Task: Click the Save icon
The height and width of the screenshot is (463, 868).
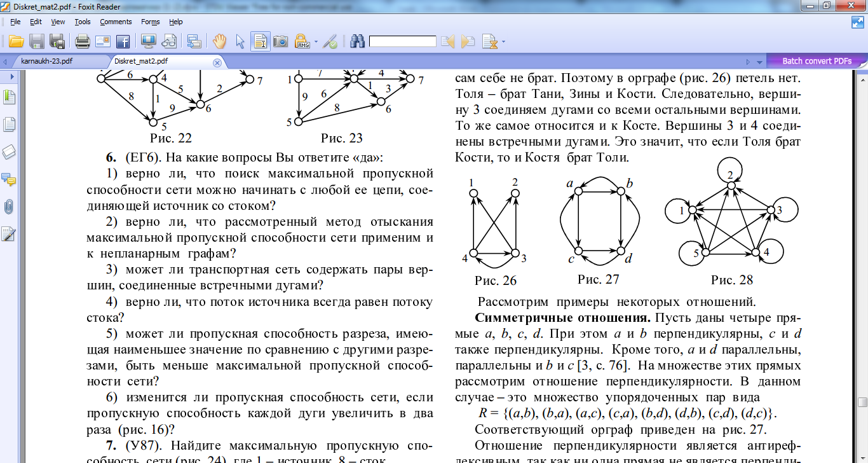Action: coord(37,42)
